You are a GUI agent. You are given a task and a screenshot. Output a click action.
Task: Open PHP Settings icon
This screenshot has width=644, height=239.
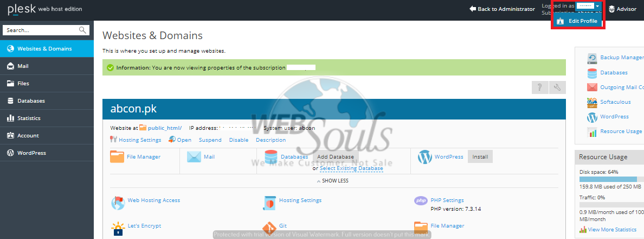click(421, 201)
